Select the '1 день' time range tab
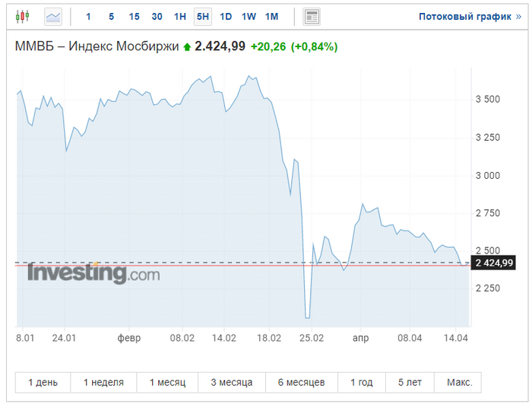This screenshot has height=404, width=532. click(43, 382)
